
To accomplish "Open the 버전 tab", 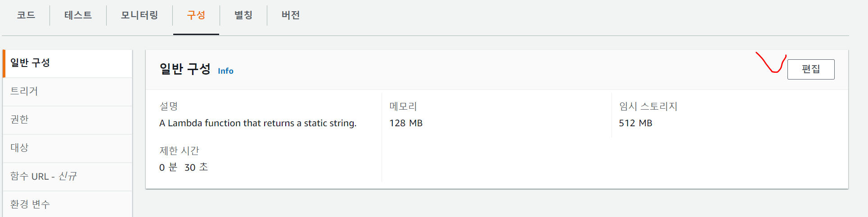I will tap(291, 15).
